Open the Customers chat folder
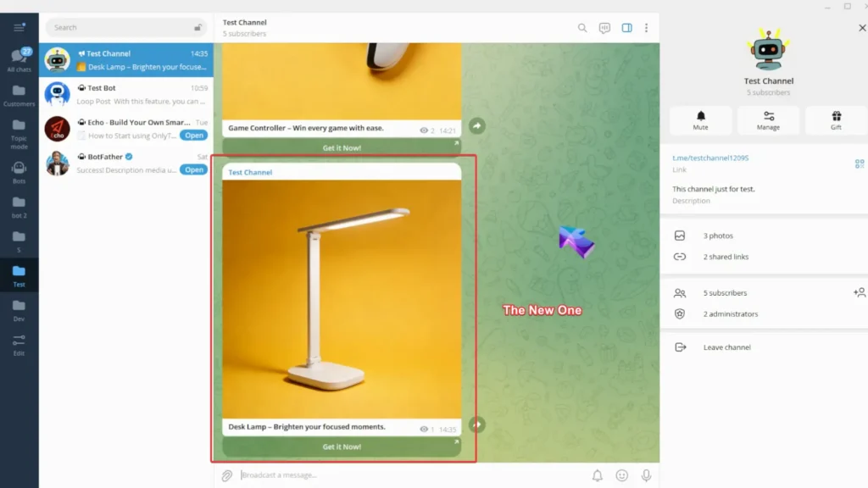The width and height of the screenshot is (868, 488). (19, 93)
